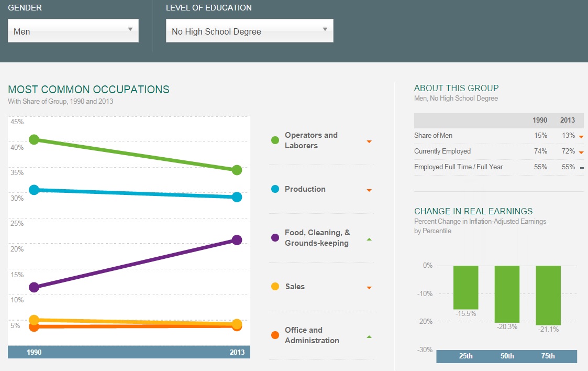Open the Gender dropdown showing Men
The height and width of the screenshot is (371, 588).
coord(73,31)
